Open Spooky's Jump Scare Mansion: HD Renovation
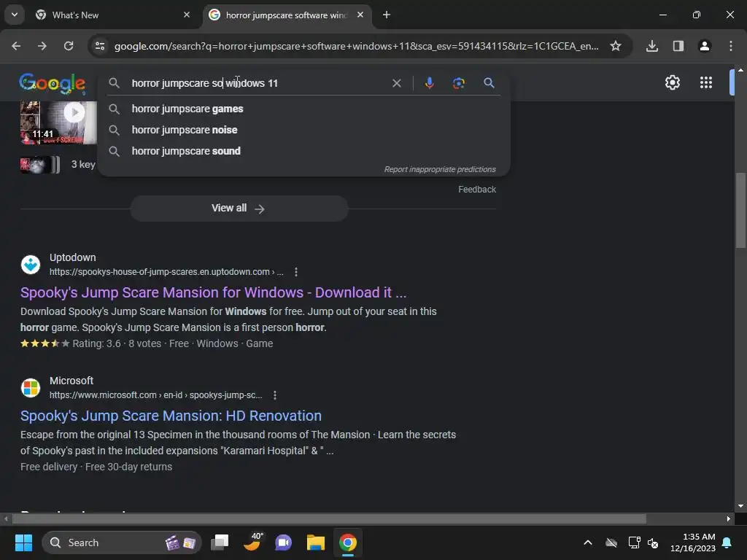Viewport: 747px width, 560px height. pyautogui.click(x=171, y=416)
